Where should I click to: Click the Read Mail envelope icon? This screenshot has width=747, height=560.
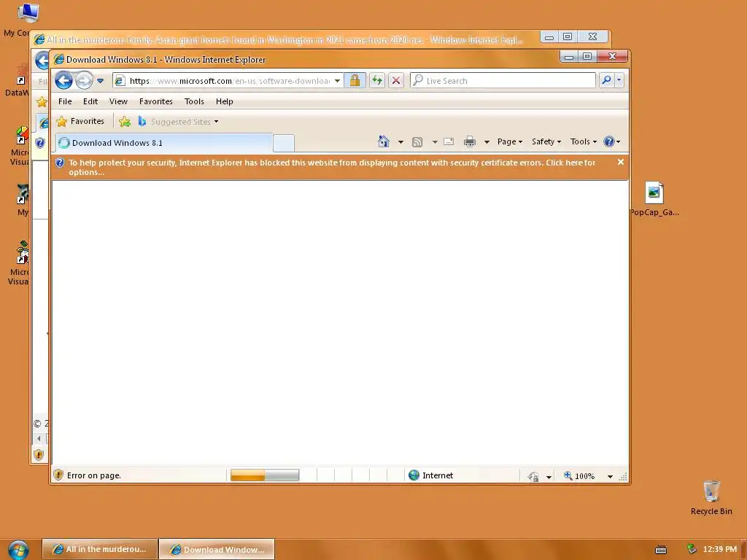pyautogui.click(x=449, y=141)
